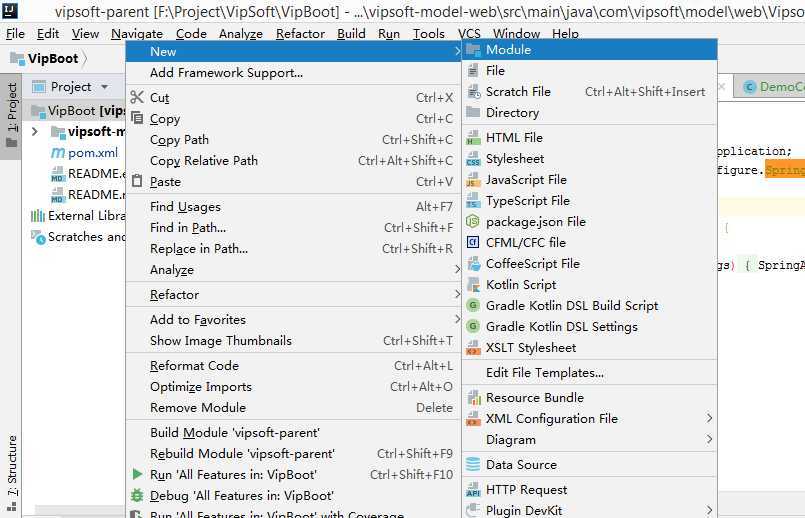Open the 1: Project side tool tab
This screenshot has width=805, height=518.
tap(11, 116)
